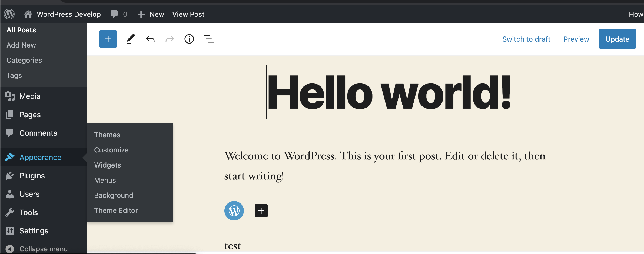Open Customize under Appearance

(x=111, y=150)
